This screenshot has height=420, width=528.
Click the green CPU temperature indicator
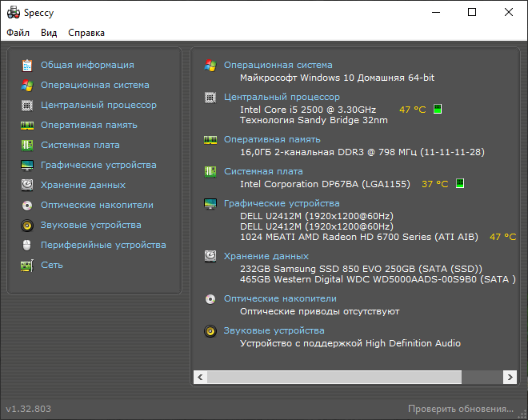point(438,109)
